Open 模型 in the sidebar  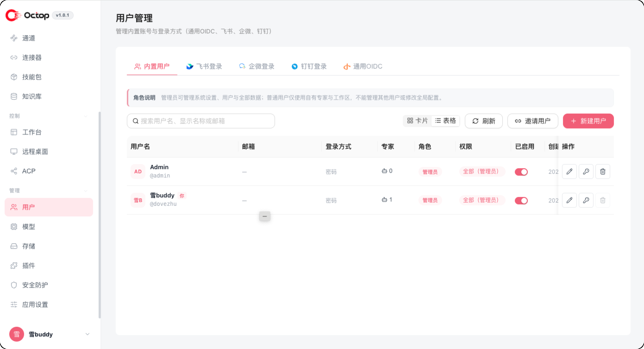pyautogui.click(x=49, y=227)
